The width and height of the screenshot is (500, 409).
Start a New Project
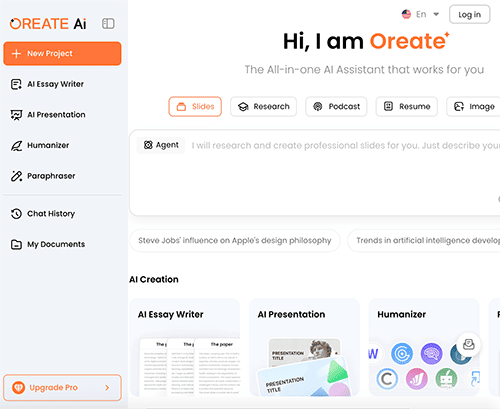[x=62, y=53]
